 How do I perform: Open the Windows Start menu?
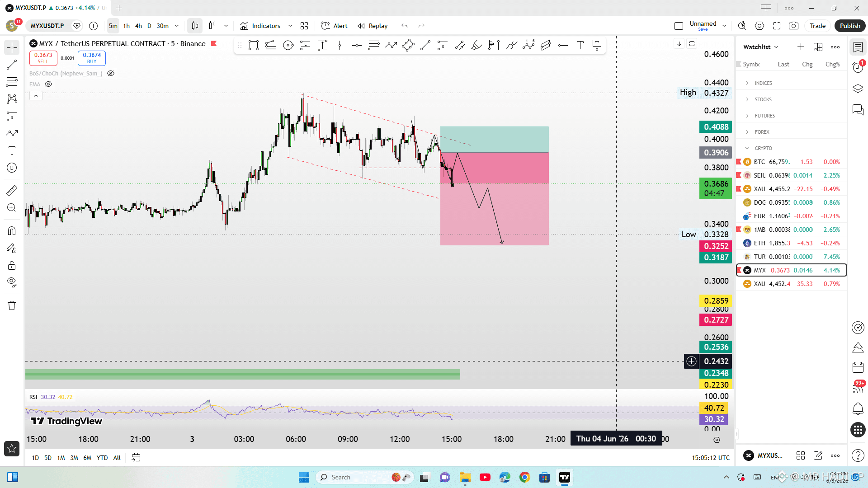point(304,477)
